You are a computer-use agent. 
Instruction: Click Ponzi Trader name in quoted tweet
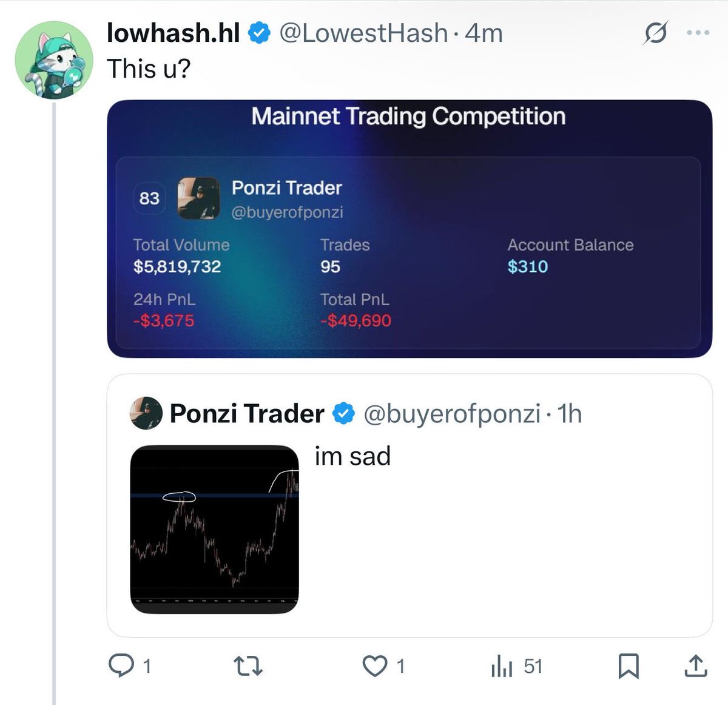pos(247,414)
